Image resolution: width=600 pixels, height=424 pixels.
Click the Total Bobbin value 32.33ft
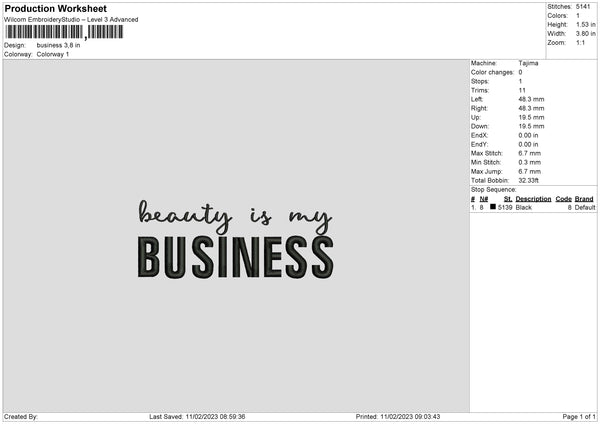point(528,180)
